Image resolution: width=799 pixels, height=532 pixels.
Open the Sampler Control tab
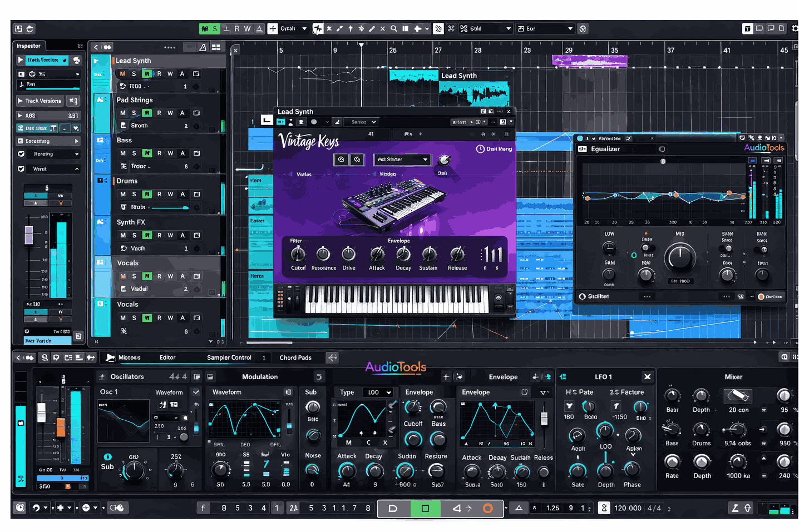229,357
